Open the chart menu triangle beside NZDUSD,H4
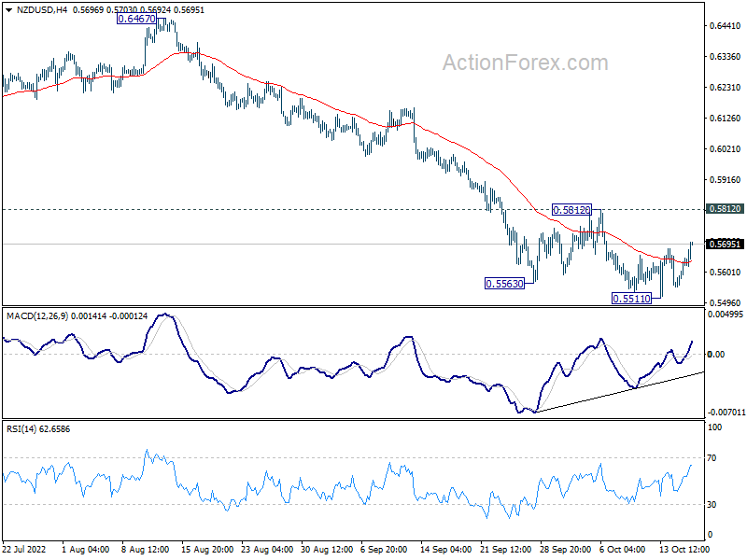Viewport: 747px width, 560px height. [8, 10]
